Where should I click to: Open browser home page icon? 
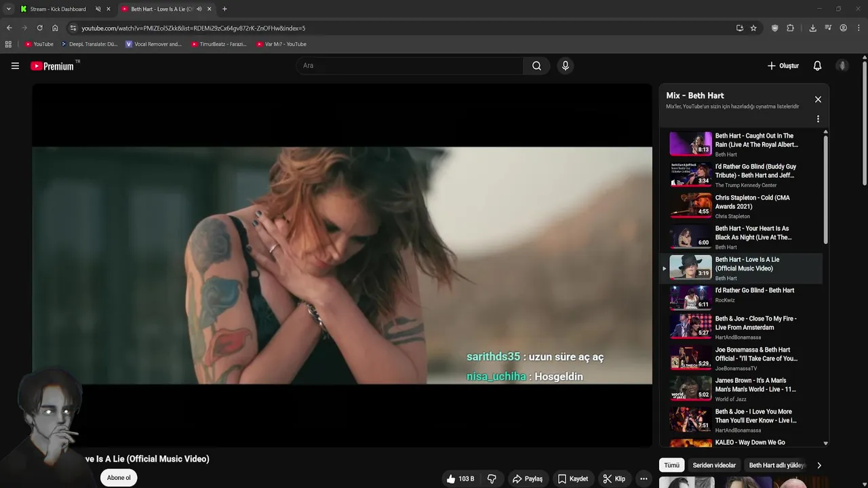pos(55,28)
